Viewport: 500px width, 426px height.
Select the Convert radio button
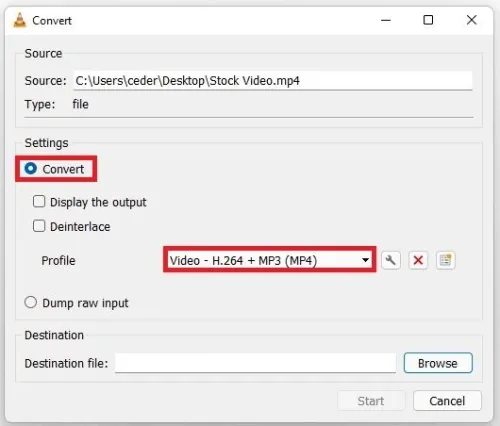(x=31, y=169)
